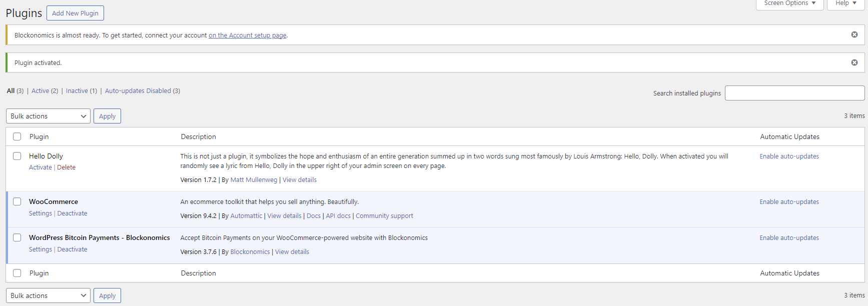This screenshot has width=868, height=306.
Task: Click the top Apply button
Action: [107, 116]
